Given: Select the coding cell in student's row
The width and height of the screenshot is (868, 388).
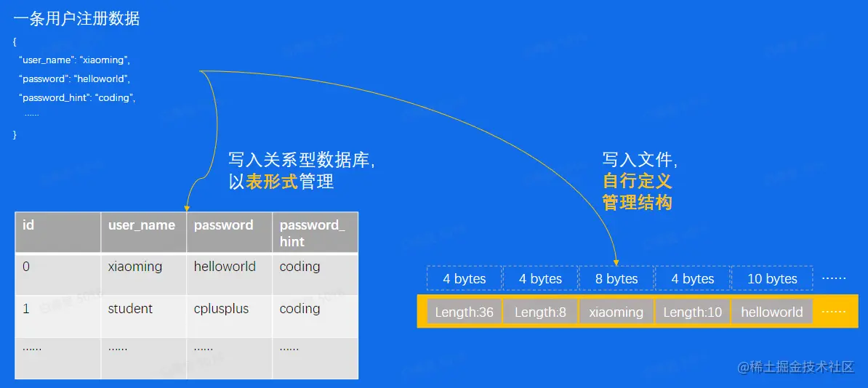Looking at the screenshot, I should pyautogui.click(x=315, y=316).
